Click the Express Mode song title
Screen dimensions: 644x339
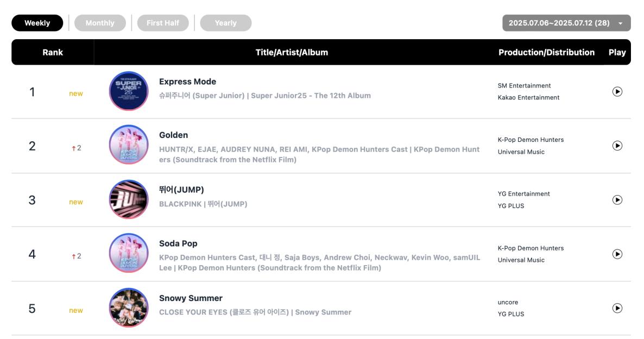click(x=188, y=82)
